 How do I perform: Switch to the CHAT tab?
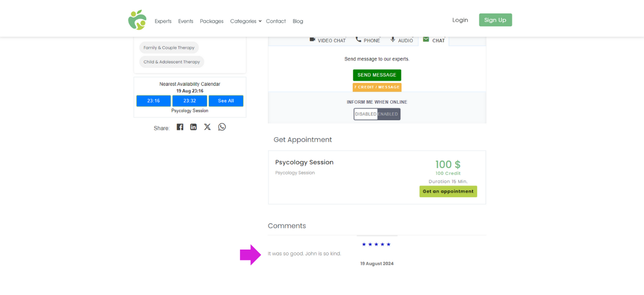(434, 41)
